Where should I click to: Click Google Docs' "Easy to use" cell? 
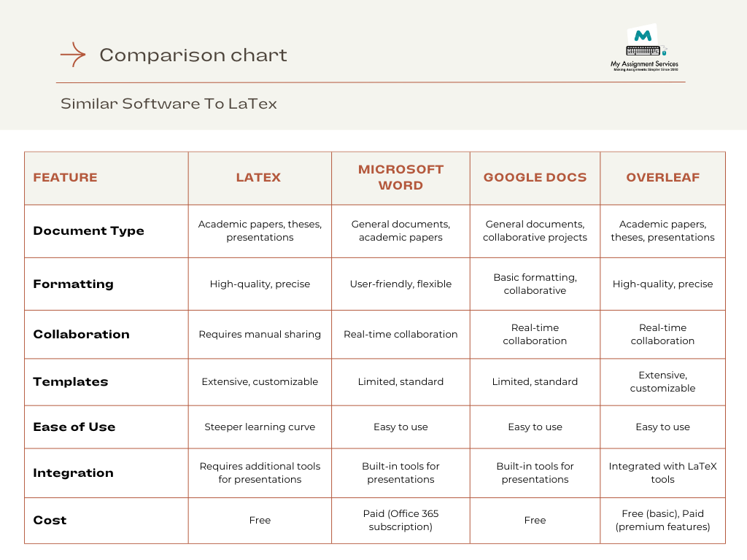point(535,427)
